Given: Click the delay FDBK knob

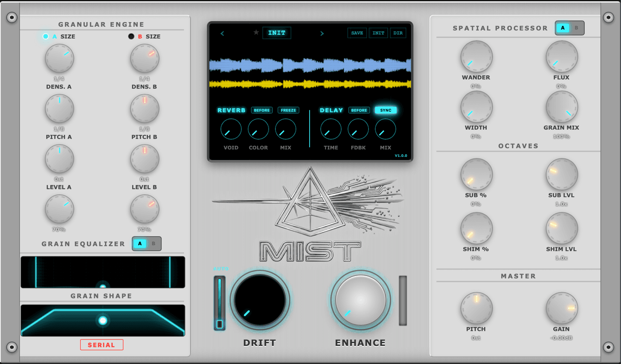Looking at the screenshot, I should 358,129.
